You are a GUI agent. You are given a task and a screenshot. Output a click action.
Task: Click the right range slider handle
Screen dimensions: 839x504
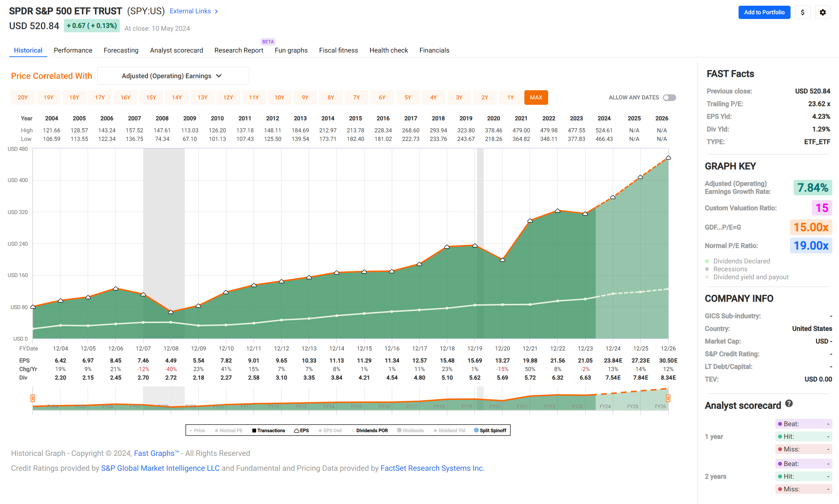[668, 398]
